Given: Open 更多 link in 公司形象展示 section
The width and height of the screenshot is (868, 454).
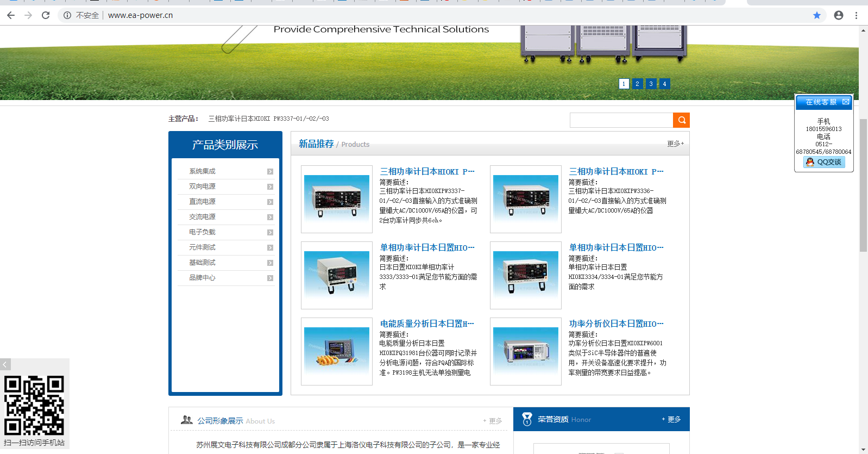Looking at the screenshot, I should tap(493, 421).
